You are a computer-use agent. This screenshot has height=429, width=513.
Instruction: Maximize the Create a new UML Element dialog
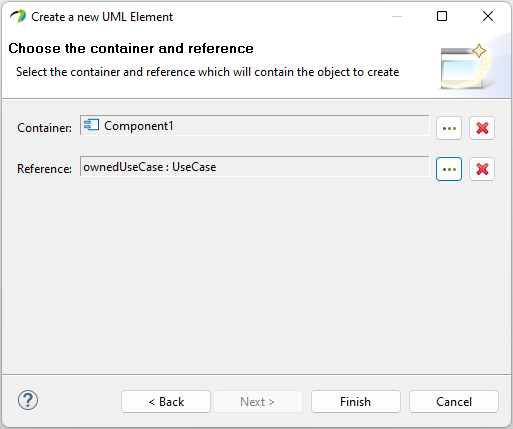[442, 16]
